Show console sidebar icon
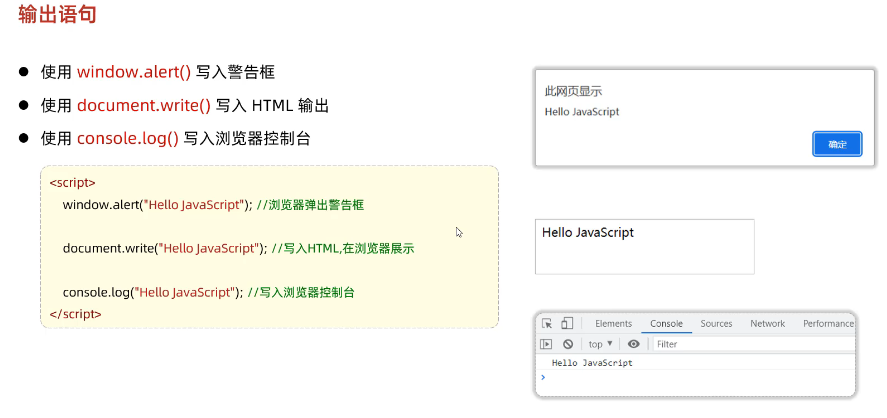The height and width of the screenshot is (418, 887). click(546, 344)
